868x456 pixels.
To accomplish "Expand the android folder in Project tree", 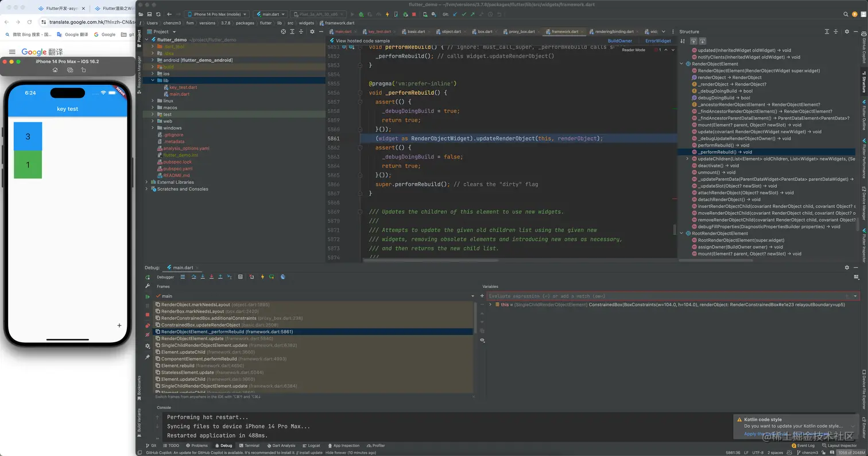I will click(153, 60).
